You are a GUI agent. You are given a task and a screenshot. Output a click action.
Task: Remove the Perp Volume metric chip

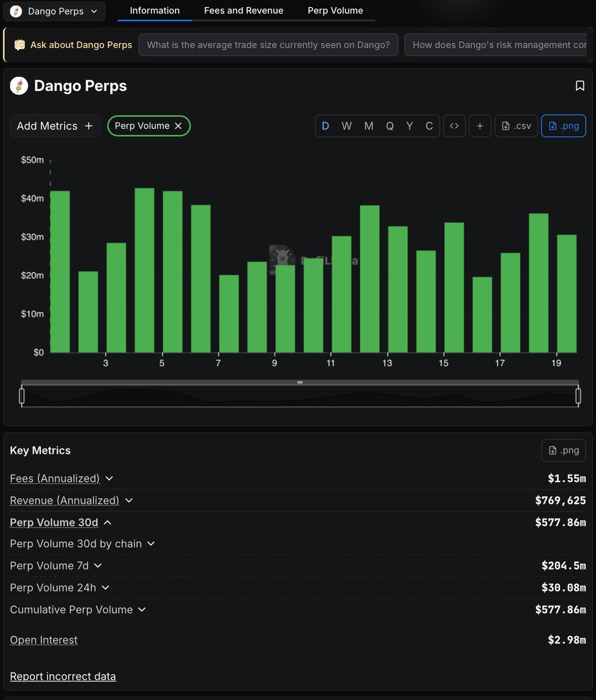coord(178,126)
